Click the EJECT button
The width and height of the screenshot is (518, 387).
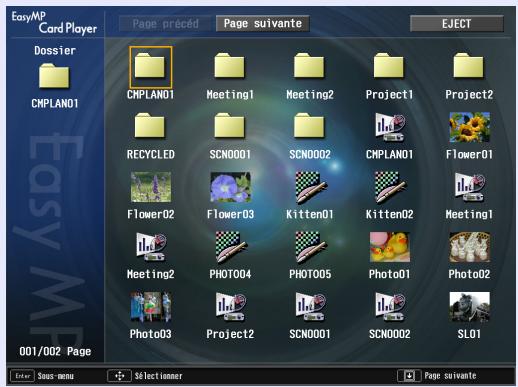(457, 24)
